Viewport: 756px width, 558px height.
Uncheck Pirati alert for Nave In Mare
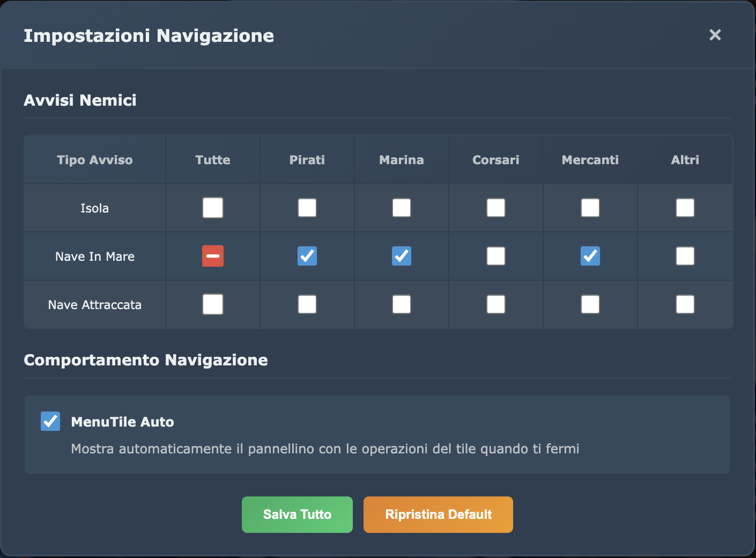coord(307,256)
